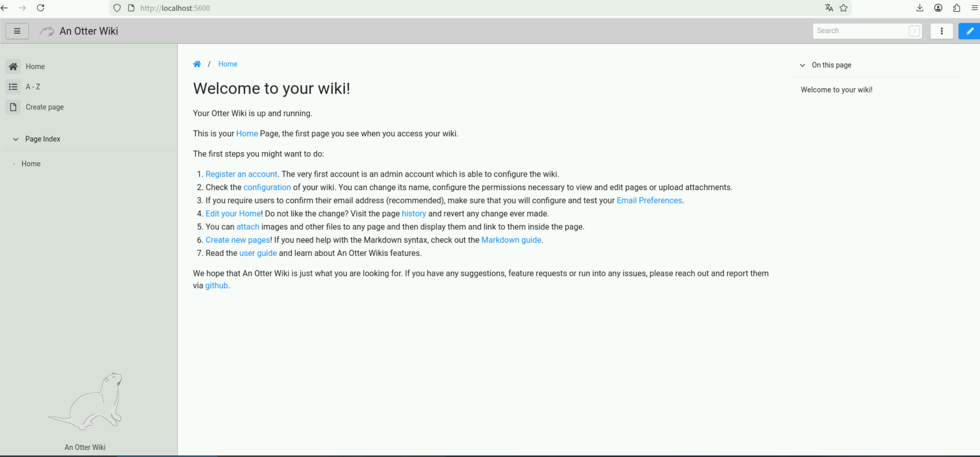
Task: Toggle sidebar with the hamburger menu button
Action: click(x=17, y=31)
